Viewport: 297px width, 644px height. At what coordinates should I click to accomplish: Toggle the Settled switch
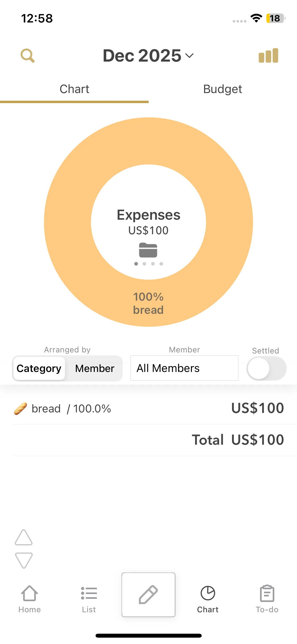(266, 368)
